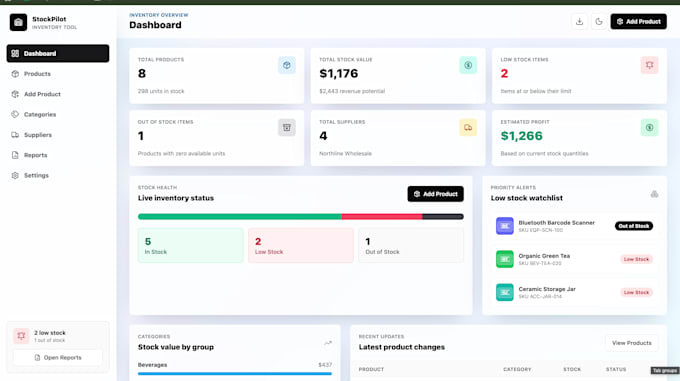Click the Beverages group label
680x381 pixels.
point(152,365)
